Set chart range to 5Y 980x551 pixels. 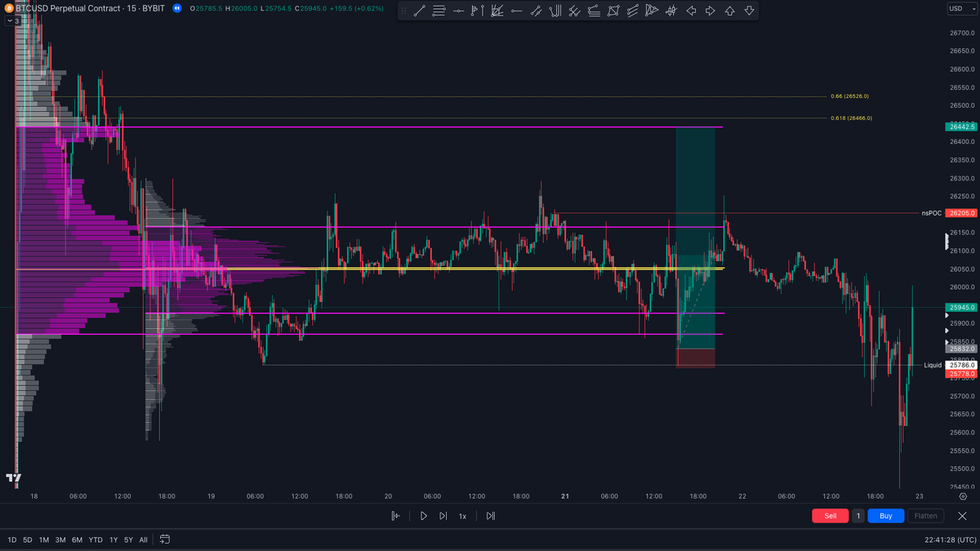(x=128, y=540)
